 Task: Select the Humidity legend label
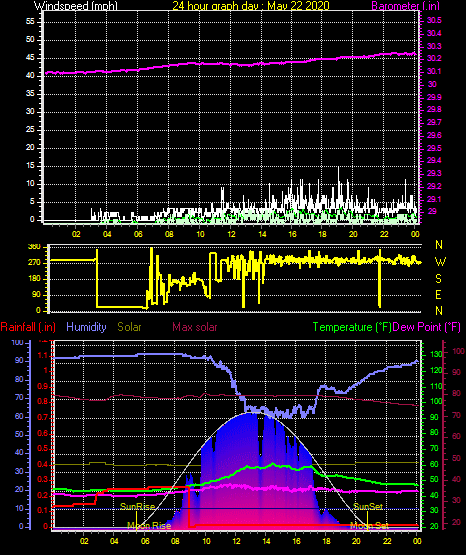coord(86,327)
